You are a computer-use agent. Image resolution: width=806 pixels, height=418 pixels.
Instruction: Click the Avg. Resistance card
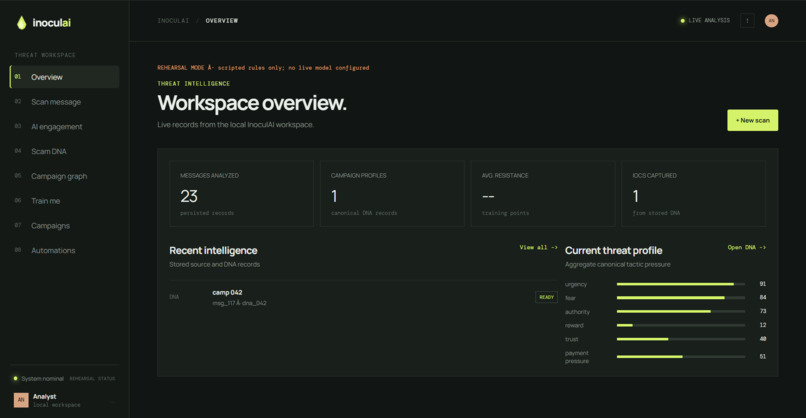(543, 193)
